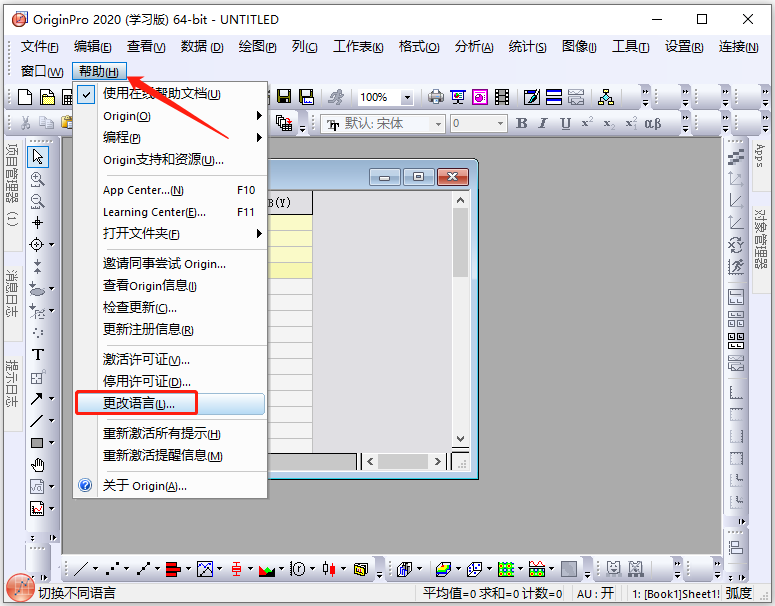Click the Underline formatting button
The image size is (775, 606).
(x=565, y=123)
